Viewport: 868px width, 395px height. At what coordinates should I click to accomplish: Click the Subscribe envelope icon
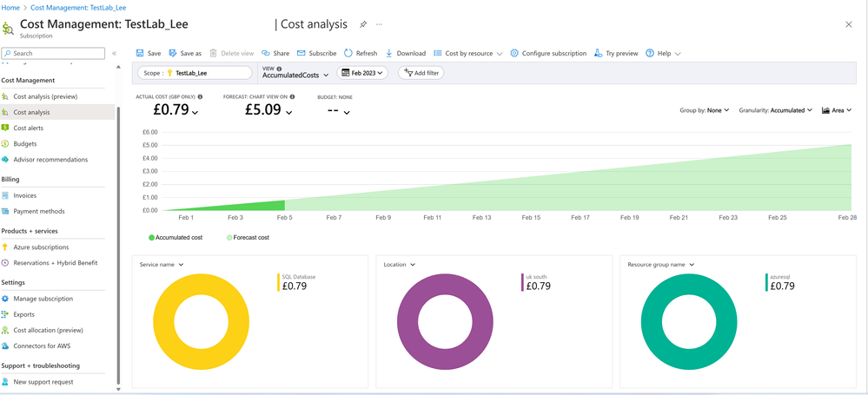tap(301, 54)
